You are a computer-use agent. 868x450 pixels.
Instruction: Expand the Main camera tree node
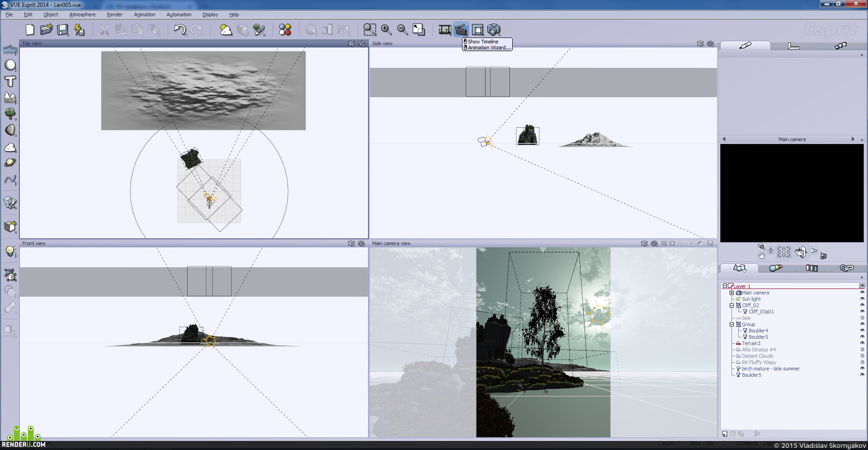pyautogui.click(x=731, y=293)
